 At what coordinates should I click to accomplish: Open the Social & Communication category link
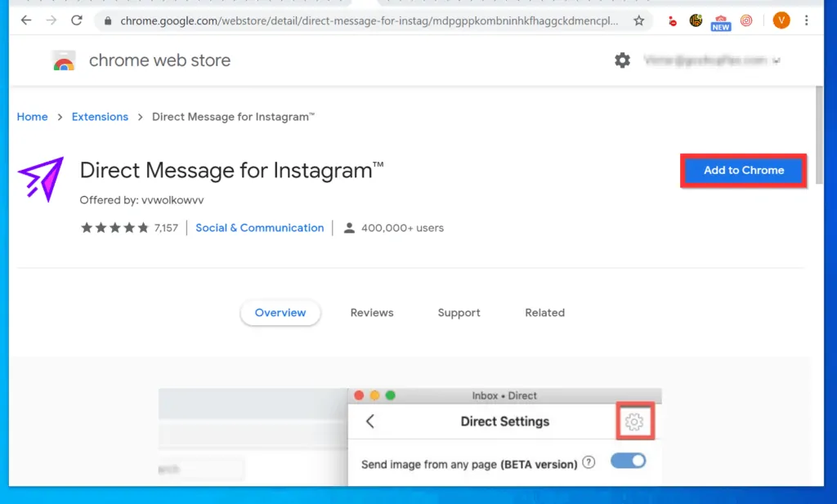click(259, 228)
